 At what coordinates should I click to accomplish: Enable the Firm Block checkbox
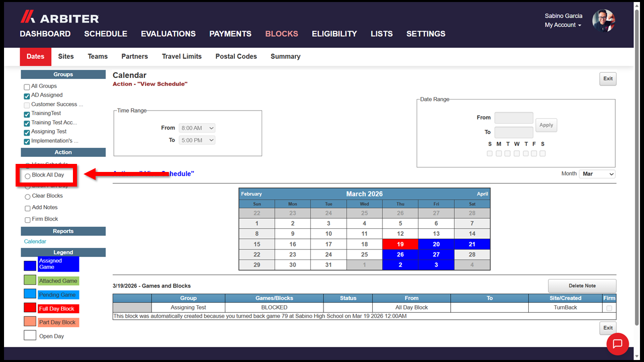pos(28,220)
